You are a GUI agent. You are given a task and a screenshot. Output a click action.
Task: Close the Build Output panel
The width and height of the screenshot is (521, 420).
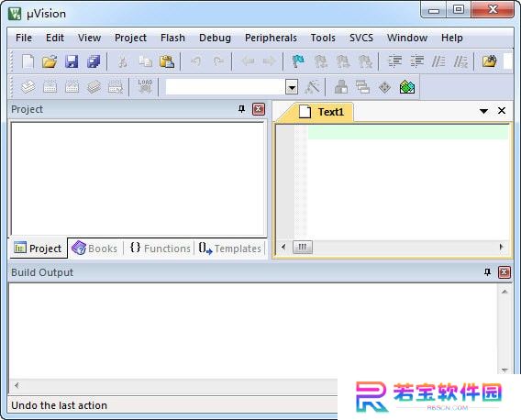pos(504,272)
